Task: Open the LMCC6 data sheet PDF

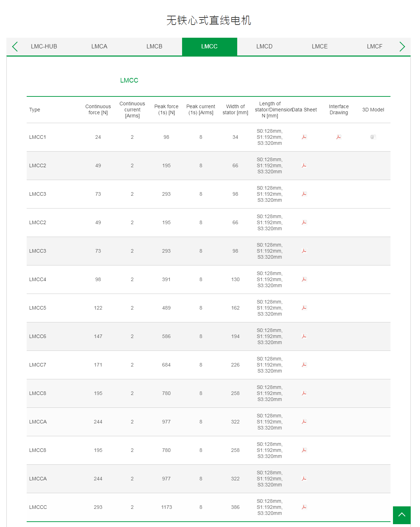Action: (304, 336)
